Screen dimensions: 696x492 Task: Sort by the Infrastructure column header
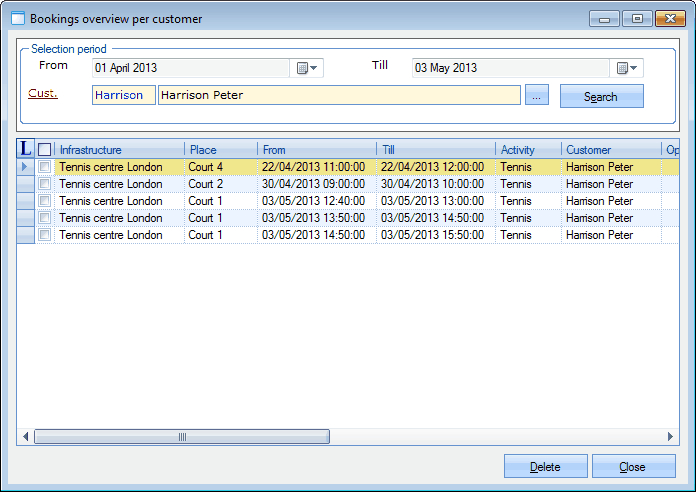[119, 150]
